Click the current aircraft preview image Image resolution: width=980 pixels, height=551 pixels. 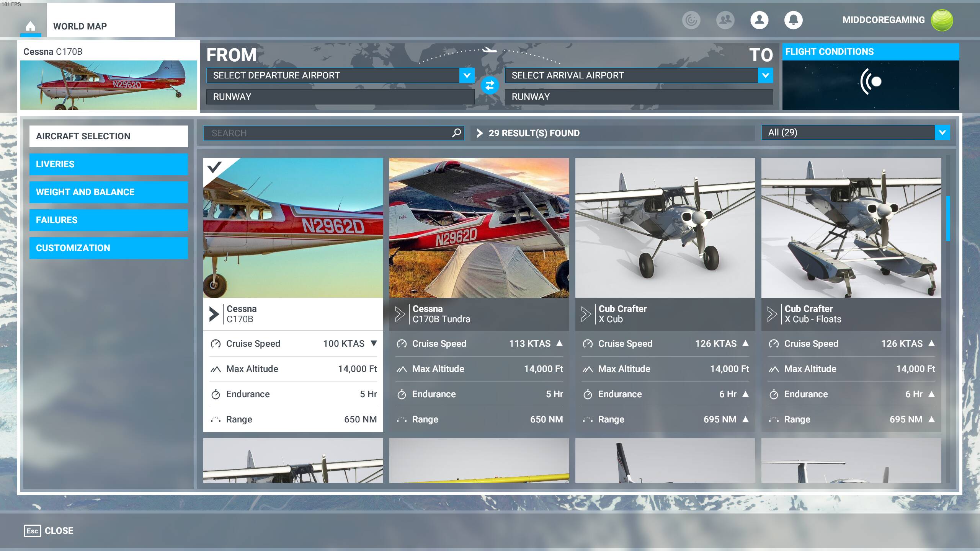[x=109, y=85]
